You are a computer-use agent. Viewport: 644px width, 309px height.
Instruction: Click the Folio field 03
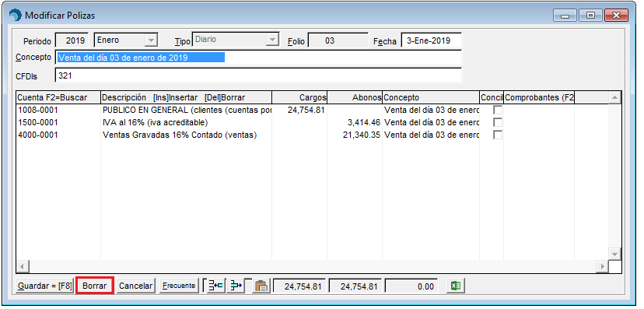pyautogui.click(x=338, y=40)
